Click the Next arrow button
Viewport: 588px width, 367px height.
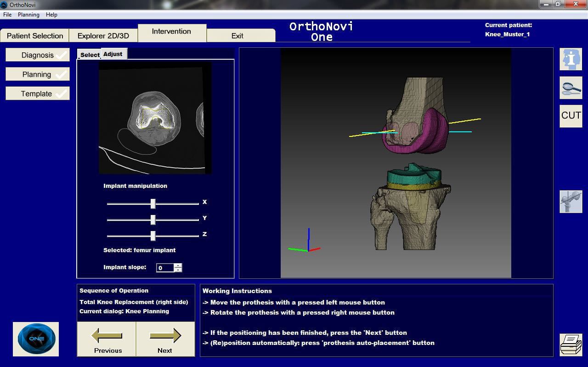tap(165, 338)
